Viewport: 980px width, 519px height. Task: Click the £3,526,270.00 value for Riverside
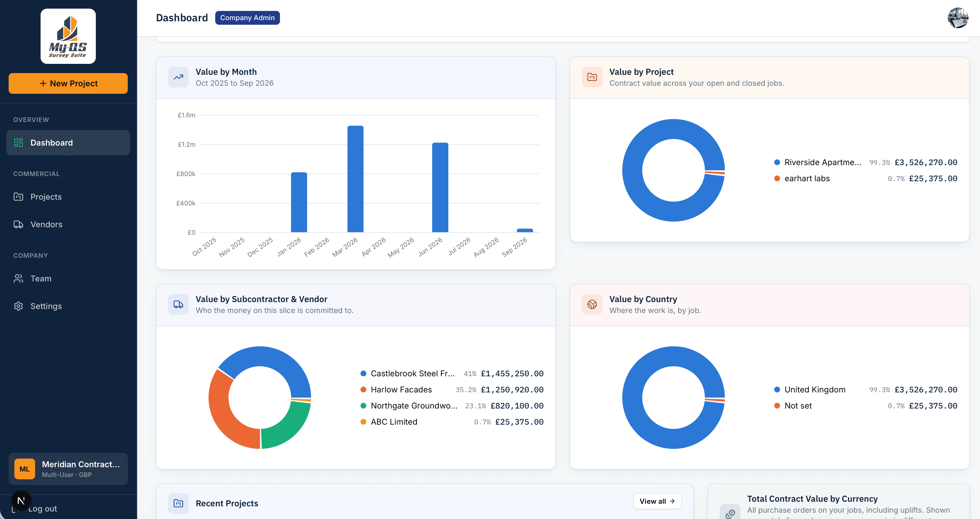click(926, 163)
